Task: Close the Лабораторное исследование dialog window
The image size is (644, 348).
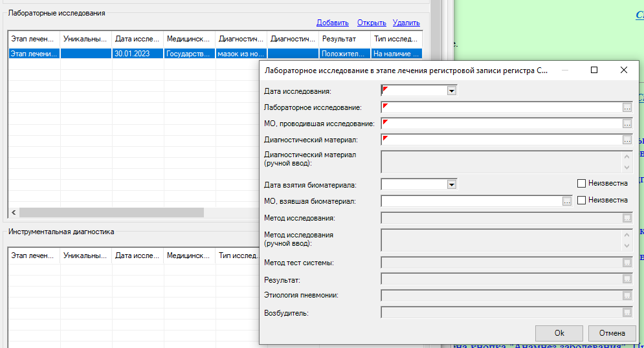Action: 624,70
